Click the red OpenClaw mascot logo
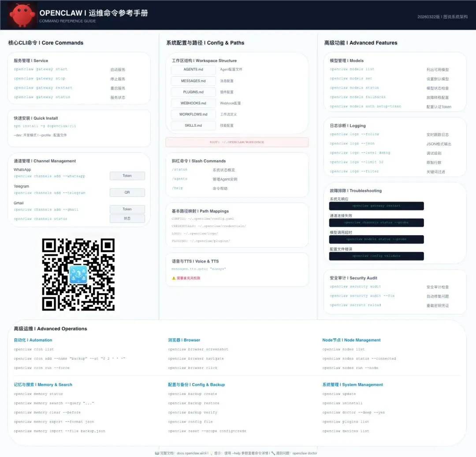Image resolution: width=476 pixels, height=457 pixels. tap(22, 15)
